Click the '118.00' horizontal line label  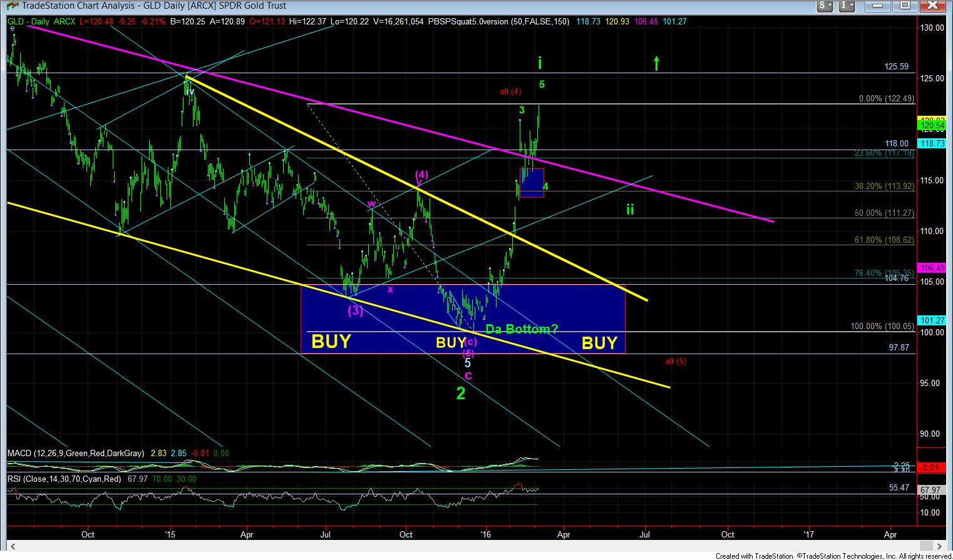tap(897, 143)
